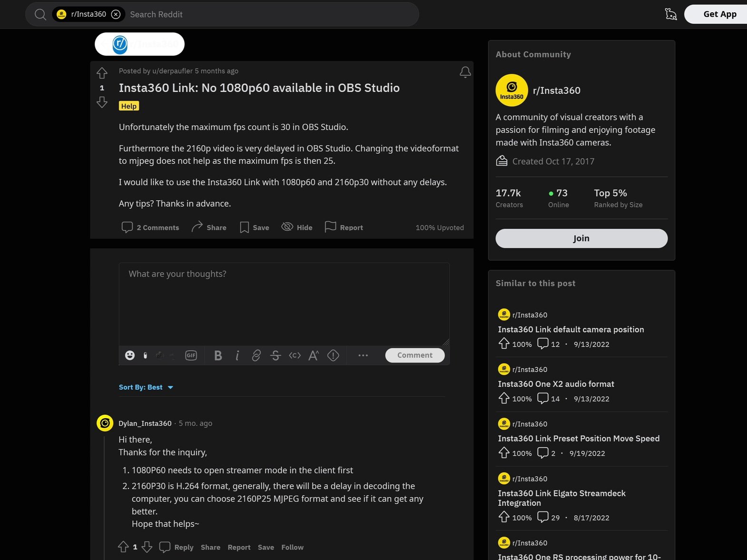Toggle superscript formatting
This screenshot has width=747, height=560.
click(x=314, y=355)
